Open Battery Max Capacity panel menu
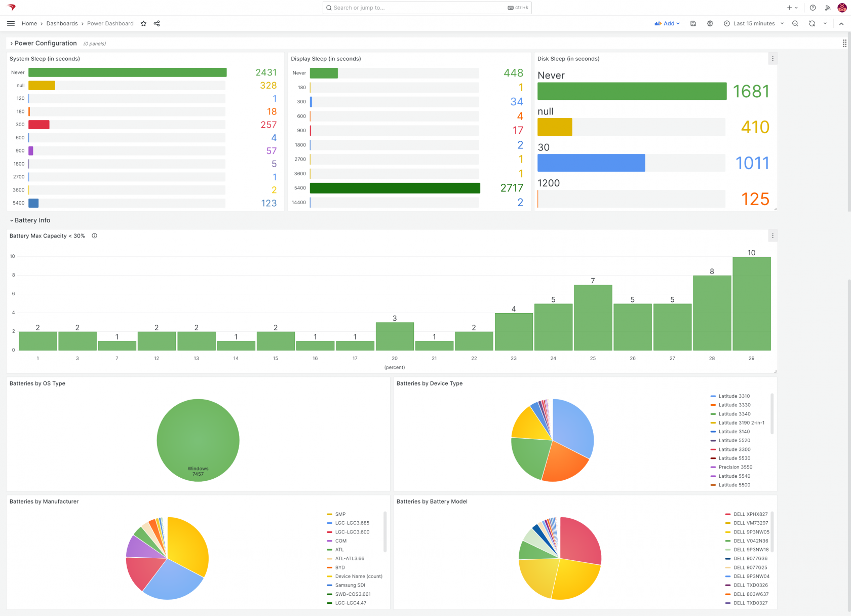 (x=772, y=236)
